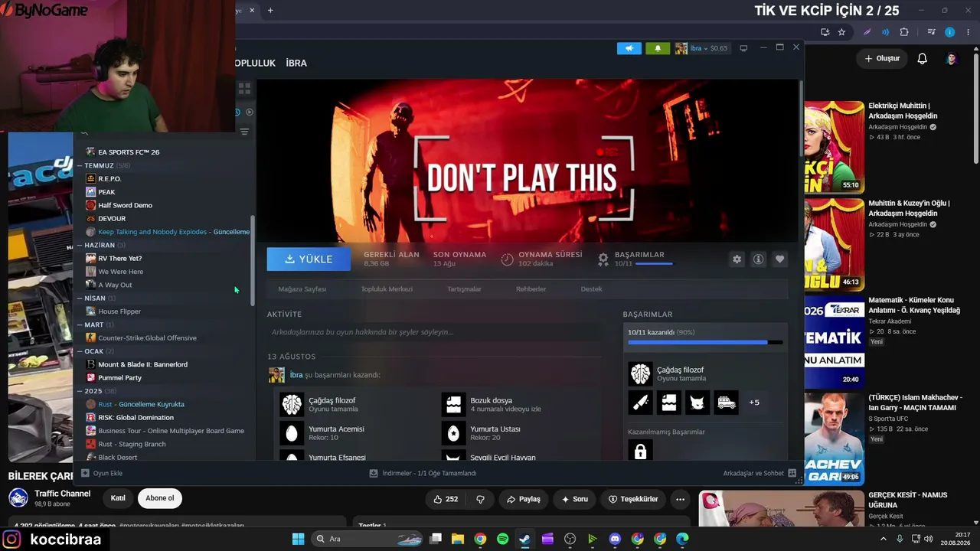The height and width of the screenshot is (551, 980).
Task: Click the Çağdaş filozof brain icon in activity
Action: [292, 404]
